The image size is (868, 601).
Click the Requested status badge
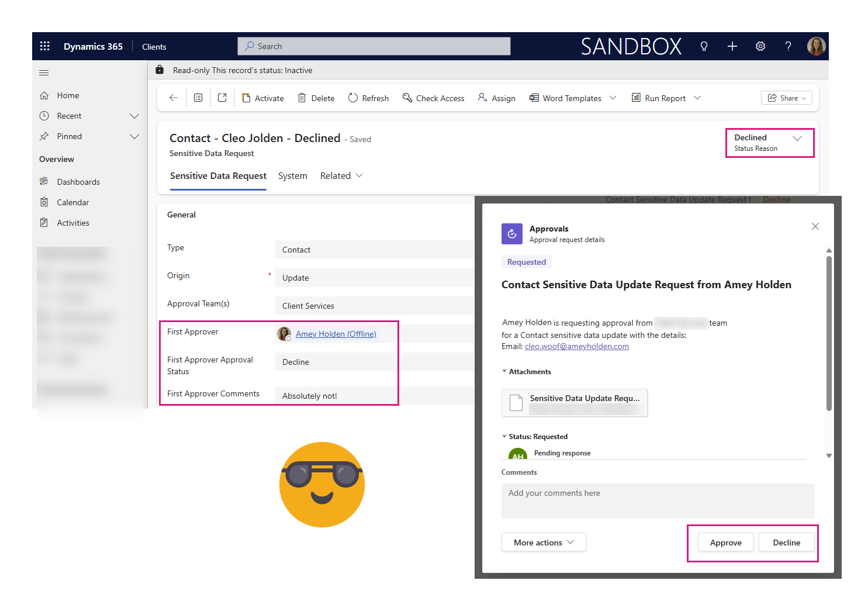[527, 262]
